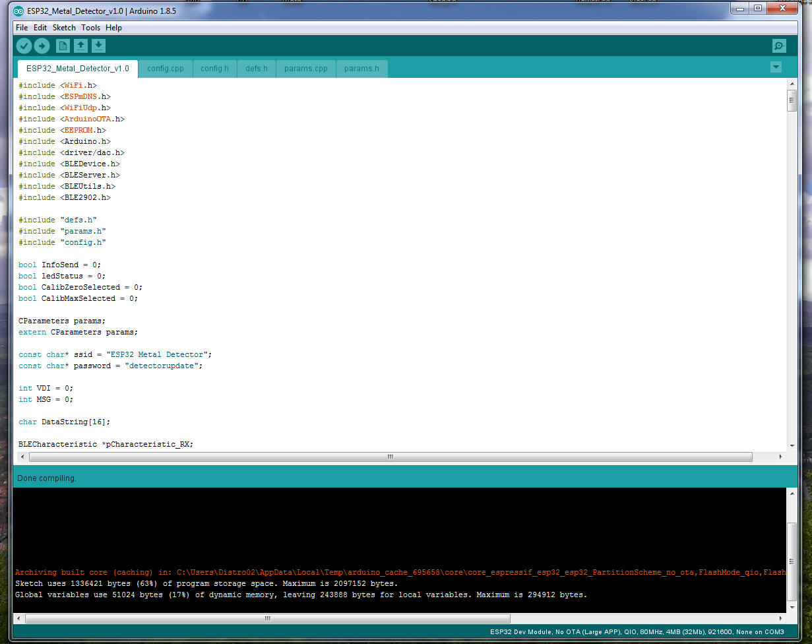Click the #include "config.h" line
The height and width of the screenshot is (644, 812).
(62, 242)
